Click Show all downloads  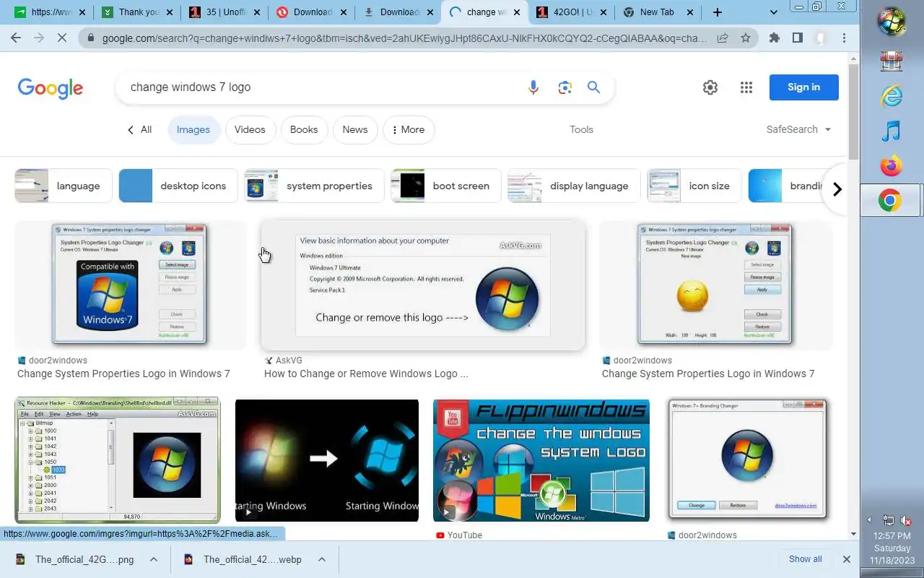[805, 559]
